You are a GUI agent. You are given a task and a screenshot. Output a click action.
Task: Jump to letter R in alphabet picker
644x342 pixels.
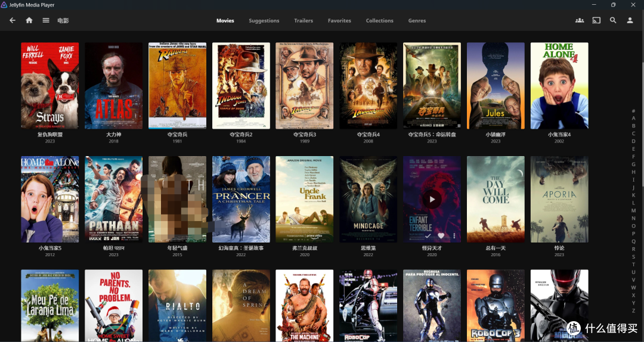tap(633, 249)
